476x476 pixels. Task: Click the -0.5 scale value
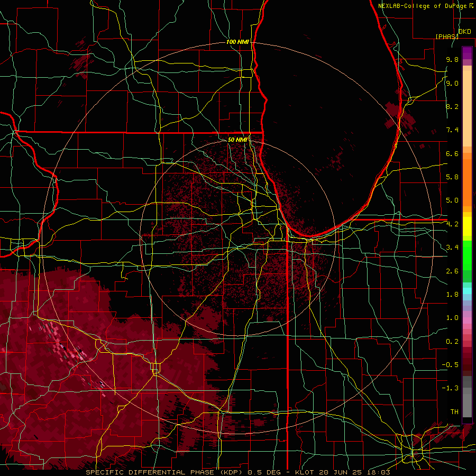pyautogui.click(x=450, y=365)
